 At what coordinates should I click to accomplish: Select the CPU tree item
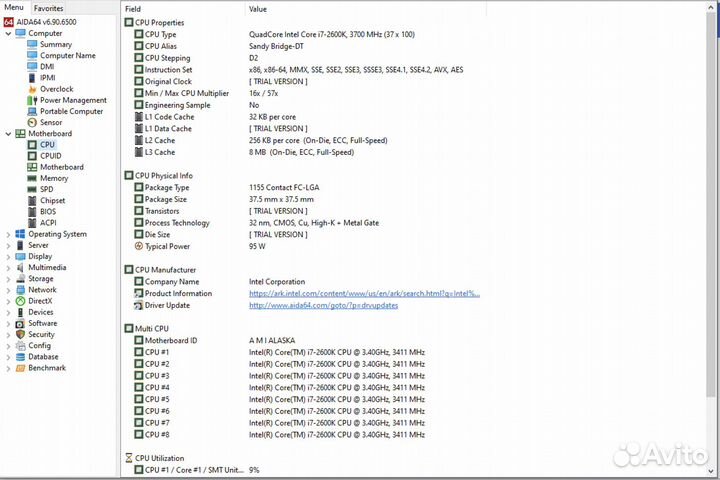[47, 145]
